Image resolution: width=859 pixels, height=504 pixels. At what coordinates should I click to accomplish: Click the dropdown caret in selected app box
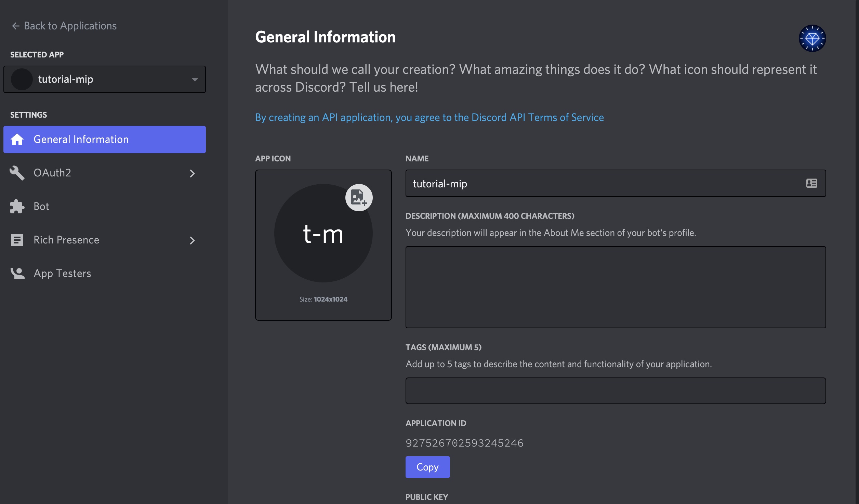click(195, 79)
